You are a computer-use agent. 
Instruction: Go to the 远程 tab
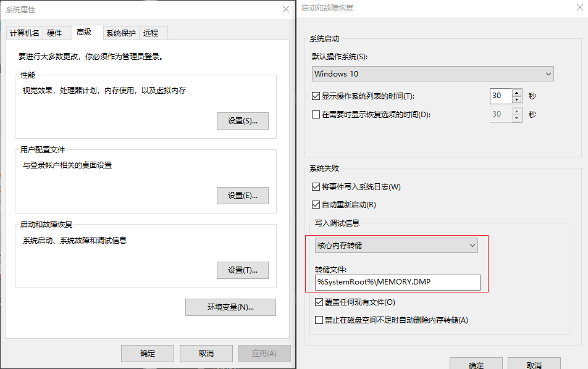click(x=151, y=33)
